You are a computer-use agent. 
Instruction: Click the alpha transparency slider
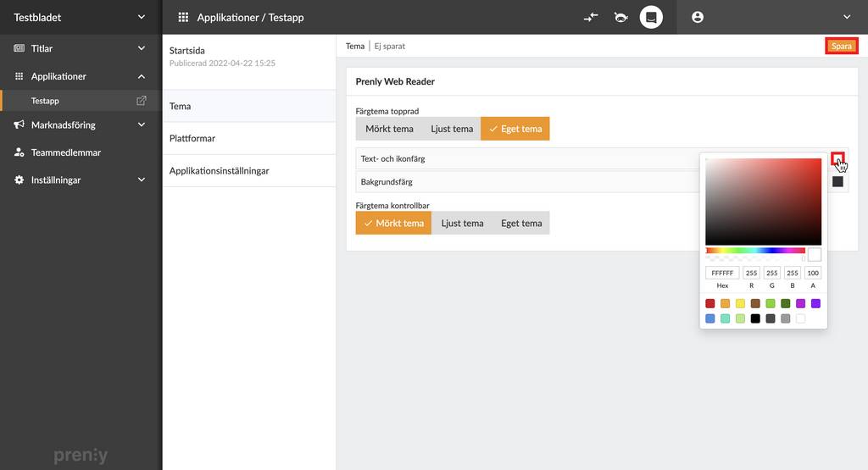pyautogui.click(x=755, y=258)
